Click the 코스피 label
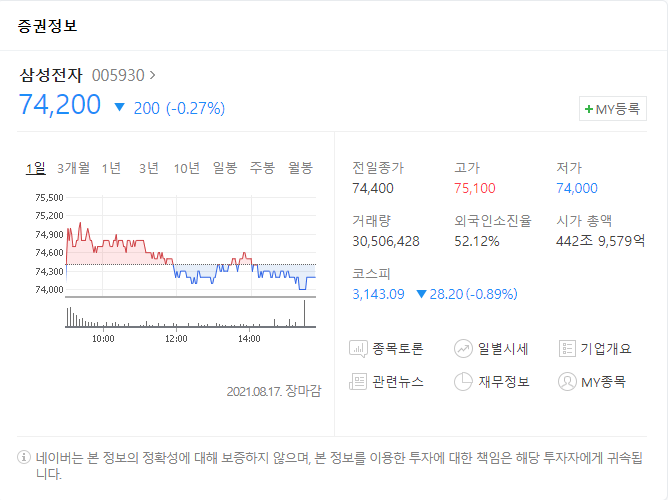This screenshot has height=500, width=668. coord(371,273)
